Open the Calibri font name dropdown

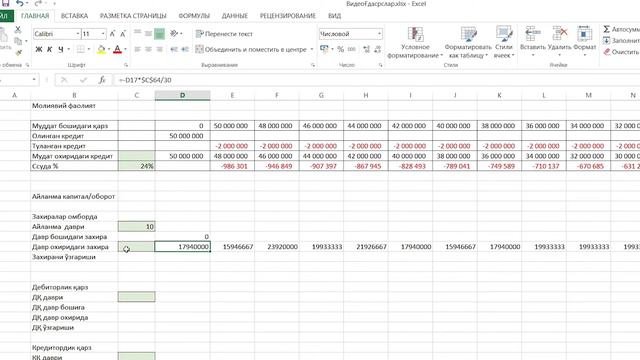tap(78, 34)
